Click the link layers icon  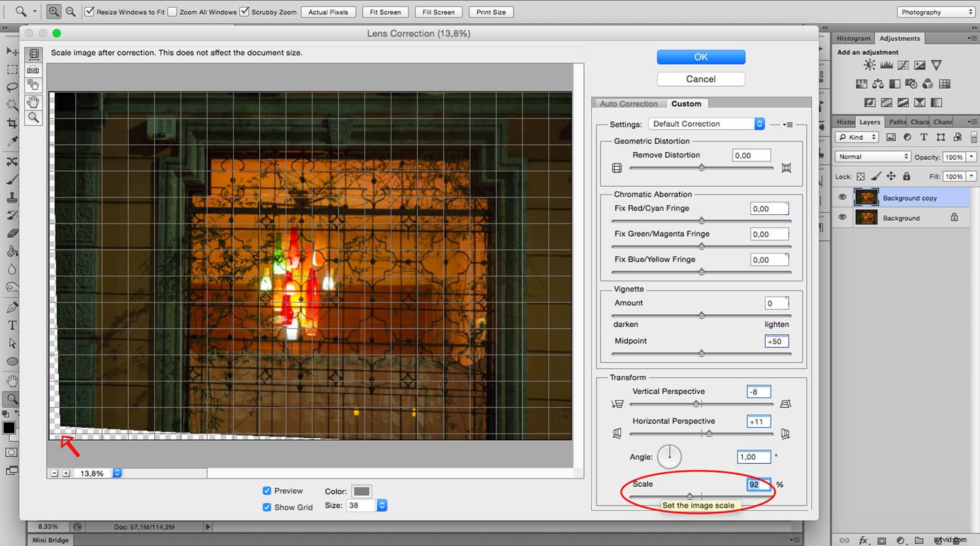tap(844, 540)
